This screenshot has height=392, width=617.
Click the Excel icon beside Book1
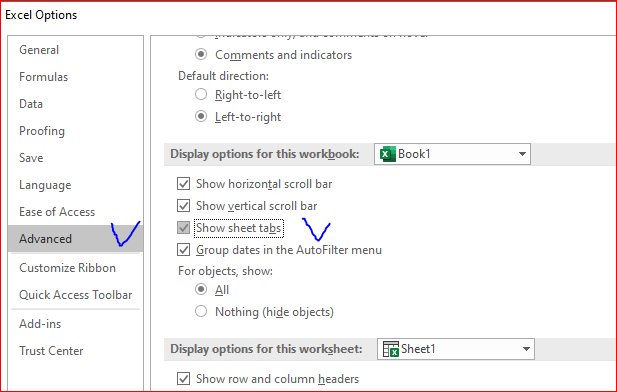coord(388,154)
